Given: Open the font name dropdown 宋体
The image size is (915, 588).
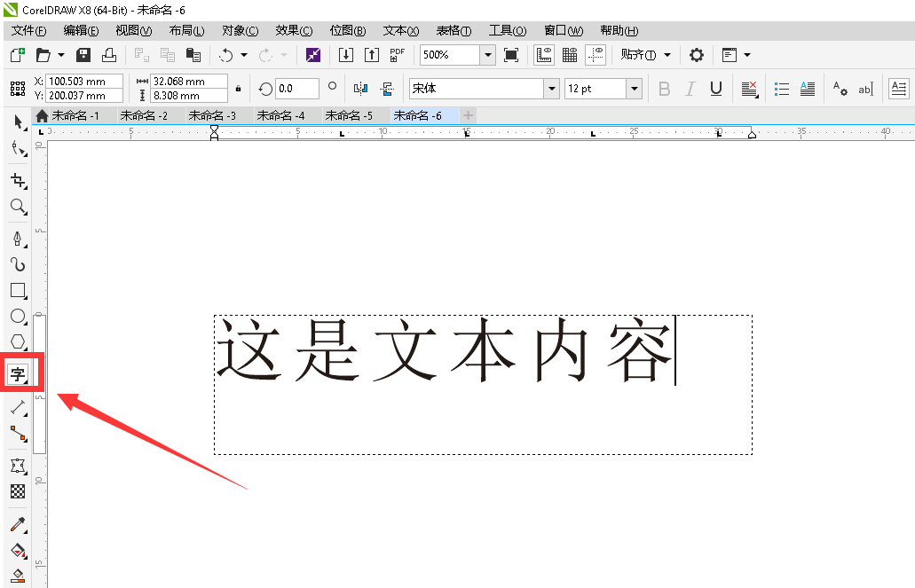Looking at the screenshot, I should pos(551,89).
